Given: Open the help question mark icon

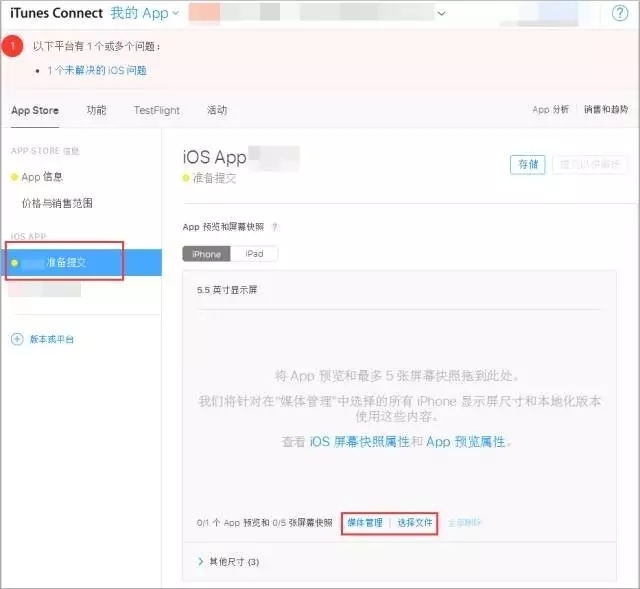Looking at the screenshot, I should coord(620,13).
